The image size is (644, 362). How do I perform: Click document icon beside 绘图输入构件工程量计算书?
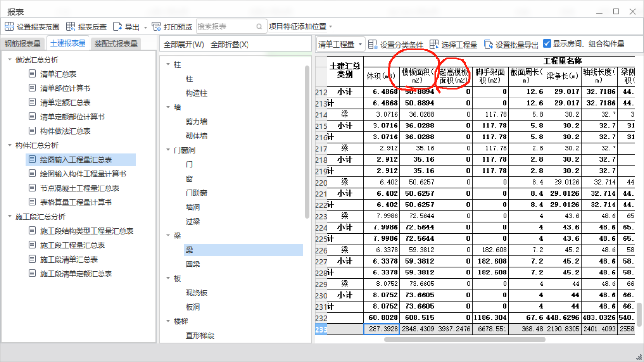[x=32, y=174]
